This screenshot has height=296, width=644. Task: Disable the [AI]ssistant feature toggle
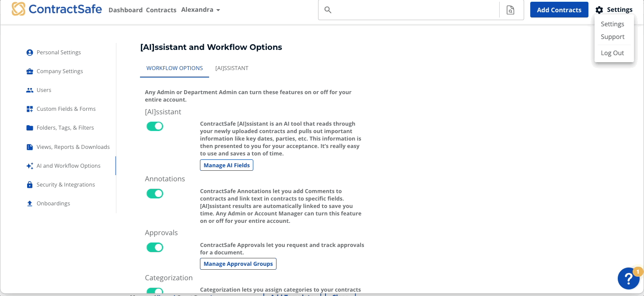click(x=155, y=126)
